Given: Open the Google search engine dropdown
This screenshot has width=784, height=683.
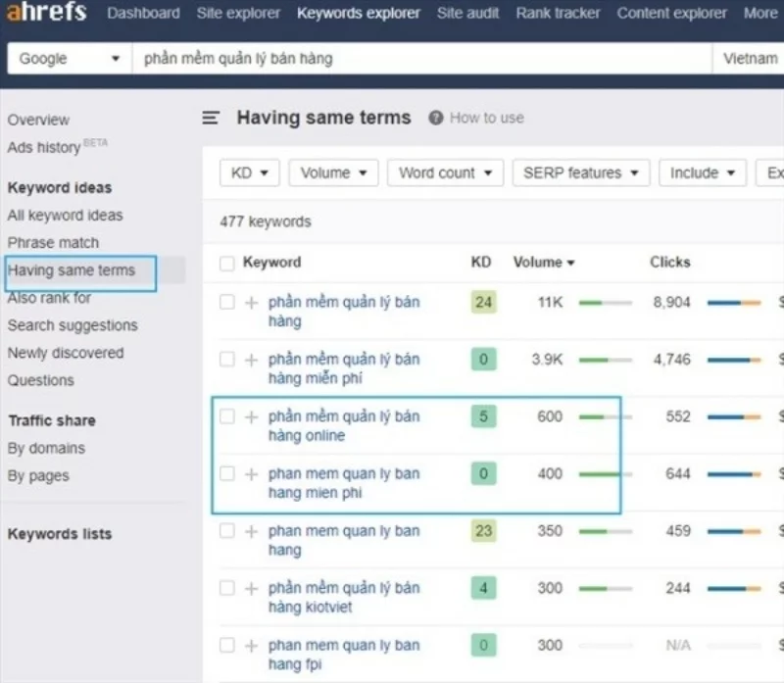Looking at the screenshot, I should tap(69, 59).
